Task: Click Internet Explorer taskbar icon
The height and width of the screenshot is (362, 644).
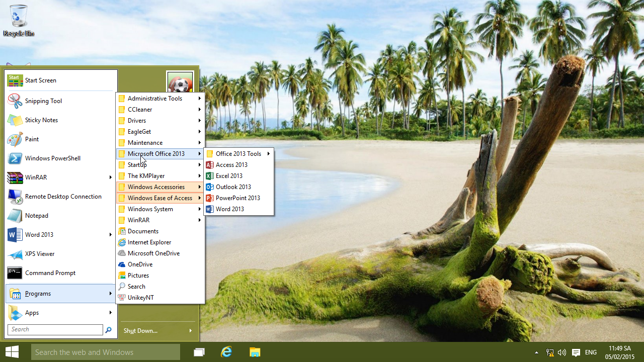Action: point(227,352)
